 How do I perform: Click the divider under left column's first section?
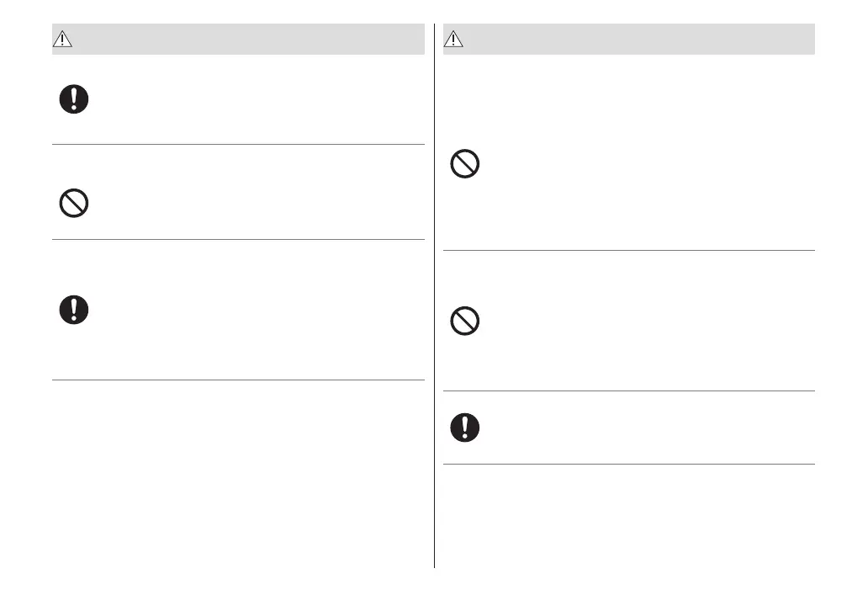coord(238,144)
